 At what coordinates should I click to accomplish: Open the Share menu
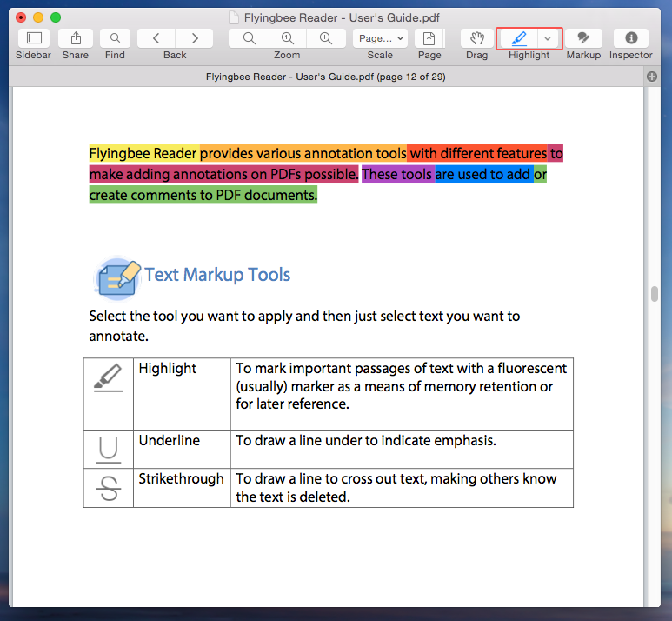76,38
